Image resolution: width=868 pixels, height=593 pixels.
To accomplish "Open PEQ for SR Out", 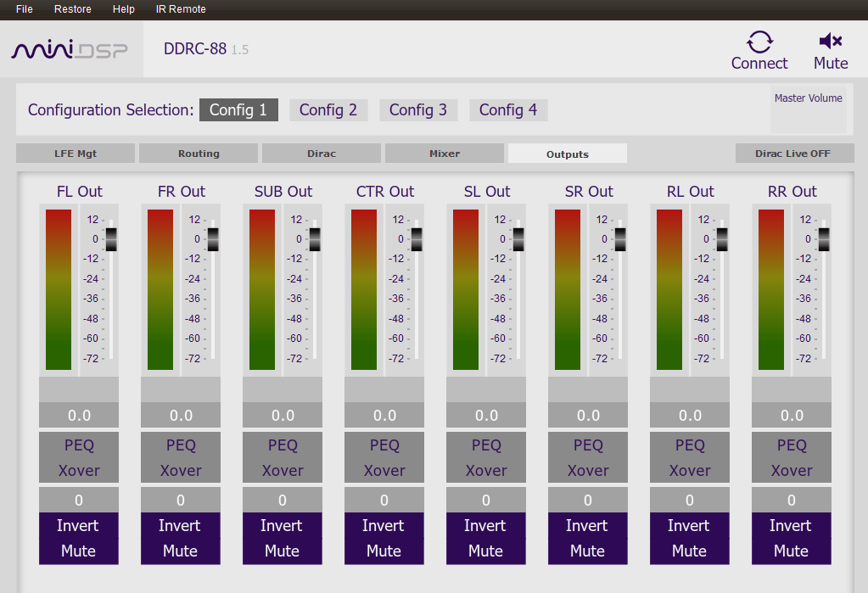I will click(x=588, y=445).
